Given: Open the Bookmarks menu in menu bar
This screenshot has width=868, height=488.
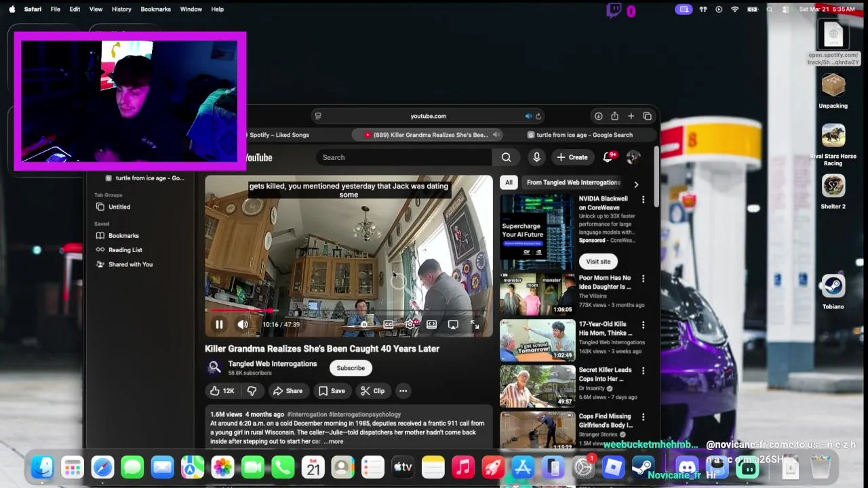Looking at the screenshot, I should pyautogui.click(x=155, y=9).
